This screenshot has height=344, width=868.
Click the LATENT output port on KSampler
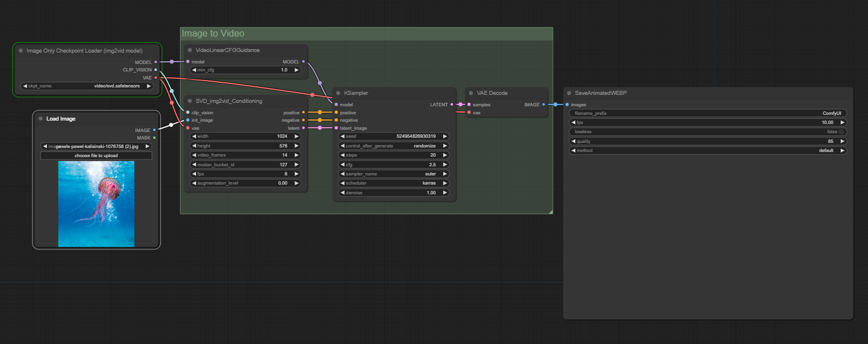[x=452, y=105]
